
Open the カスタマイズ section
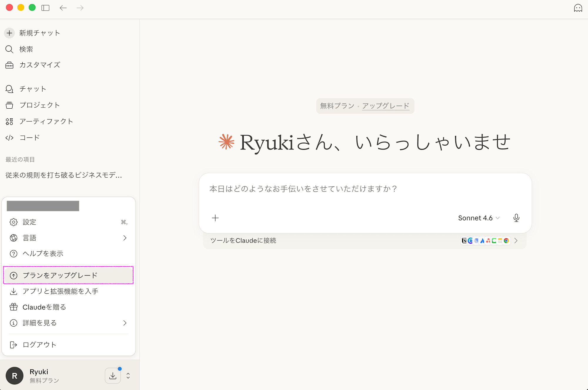pos(39,65)
